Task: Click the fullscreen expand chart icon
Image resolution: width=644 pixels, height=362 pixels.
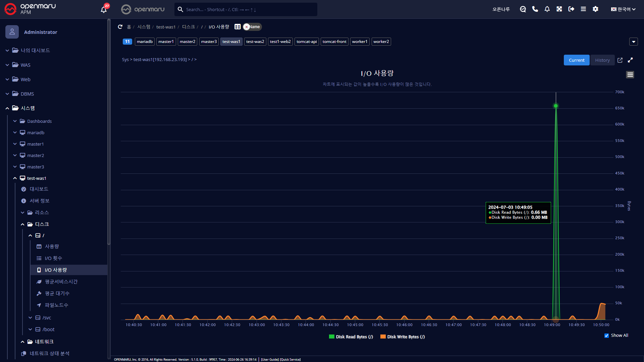Action: [630, 60]
